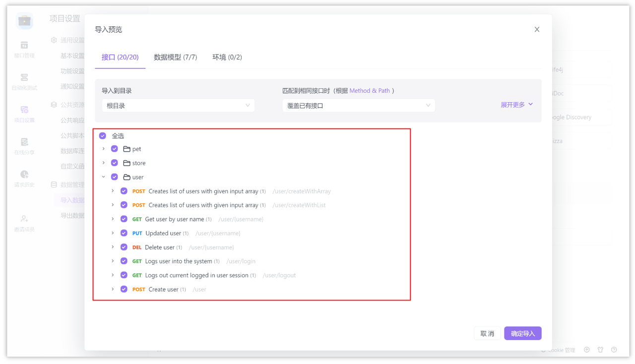
Task: Open the 接口管理 panel in the sidebar
Action: coord(24,49)
